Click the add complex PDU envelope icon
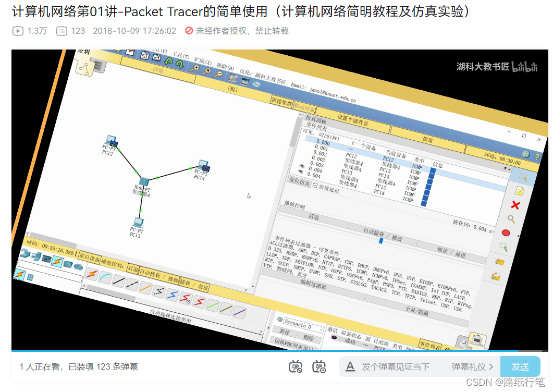The image size is (553, 392). tap(496, 276)
